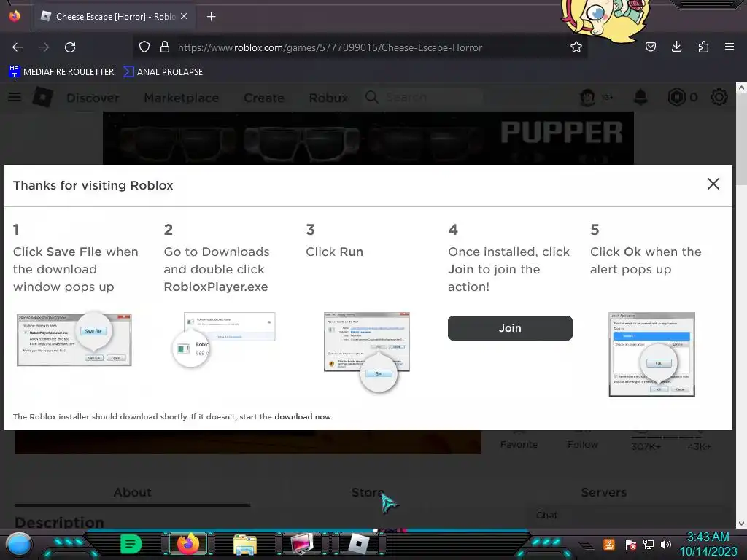This screenshot has width=747, height=560.
Task: Switch to the Servers tab
Action: point(603,492)
